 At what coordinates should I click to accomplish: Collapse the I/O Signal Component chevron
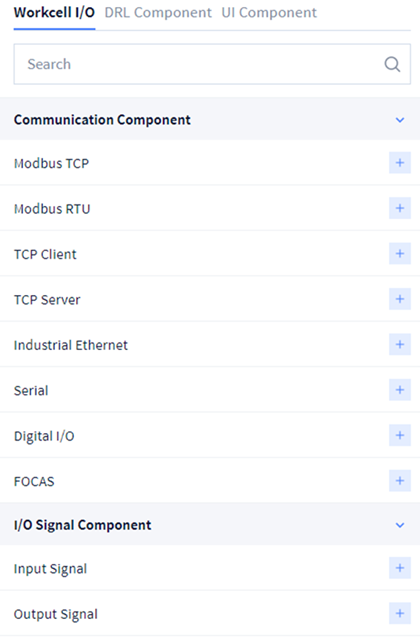tap(399, 525)
